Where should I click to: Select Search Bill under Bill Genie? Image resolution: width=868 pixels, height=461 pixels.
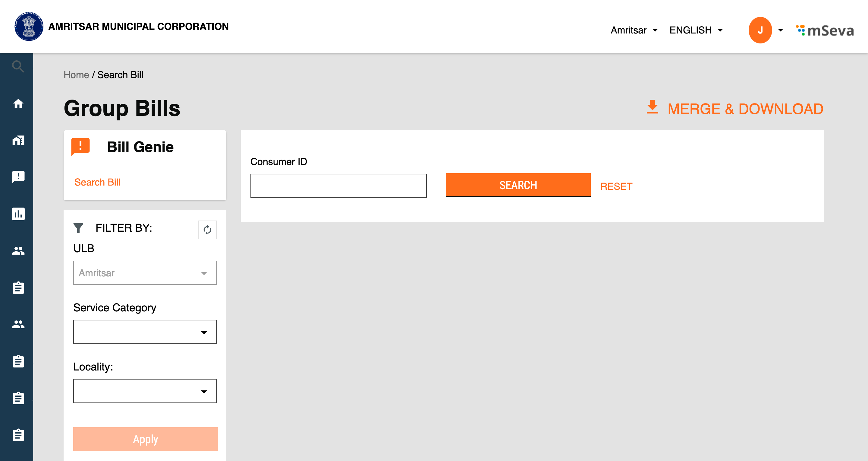click(97, 182)
